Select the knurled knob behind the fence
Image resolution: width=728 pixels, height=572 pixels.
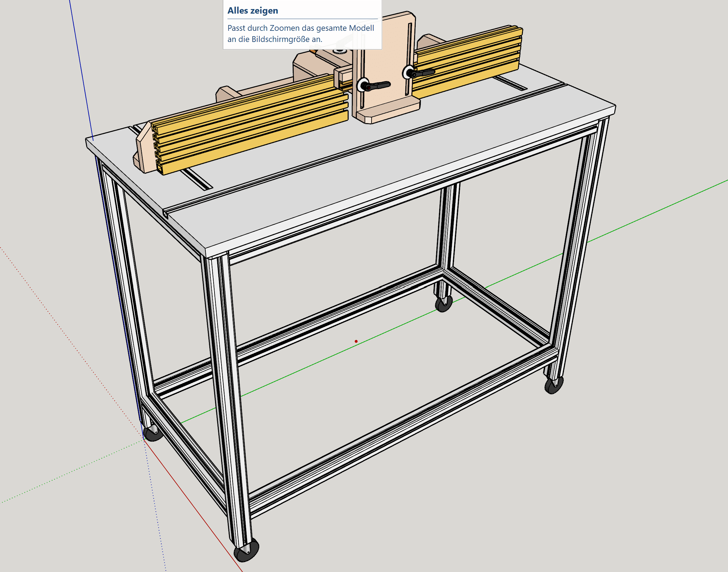click(x=339, y=51)
